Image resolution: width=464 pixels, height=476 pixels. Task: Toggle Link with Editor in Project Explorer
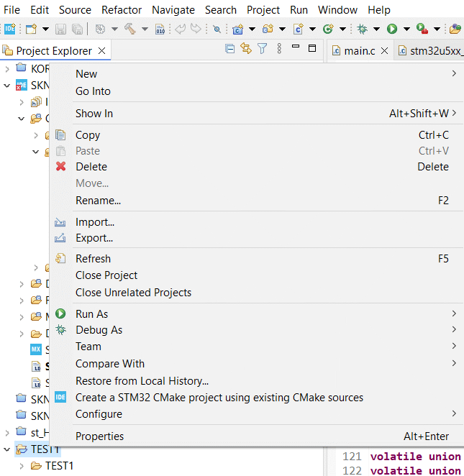[246, 49]
